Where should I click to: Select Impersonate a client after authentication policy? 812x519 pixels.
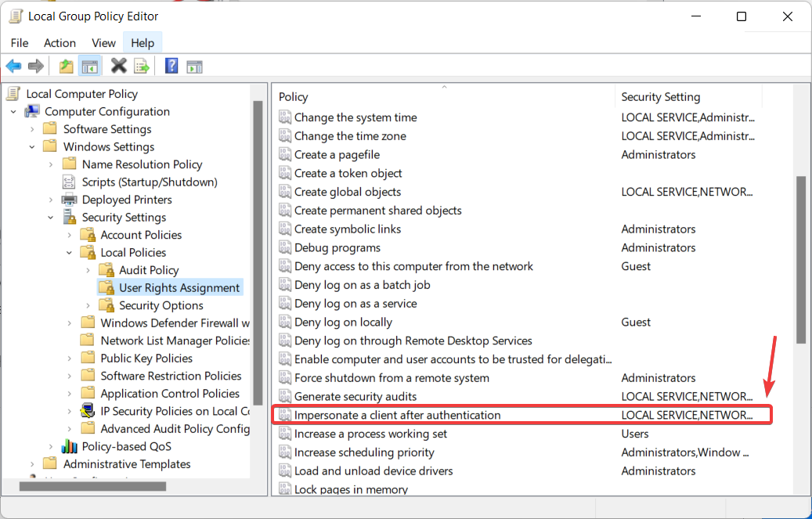click(x=397, y=415)
